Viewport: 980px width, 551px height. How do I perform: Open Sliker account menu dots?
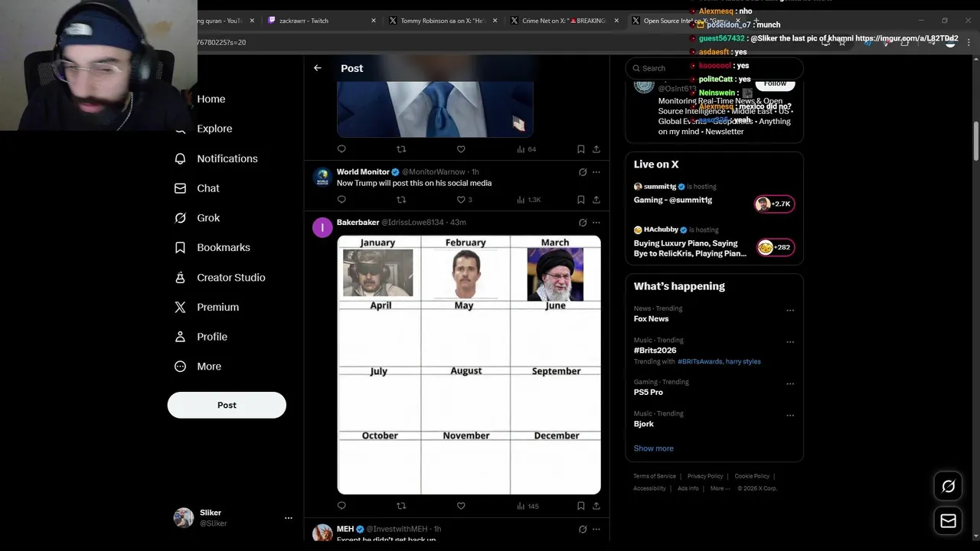pos(289,518)
